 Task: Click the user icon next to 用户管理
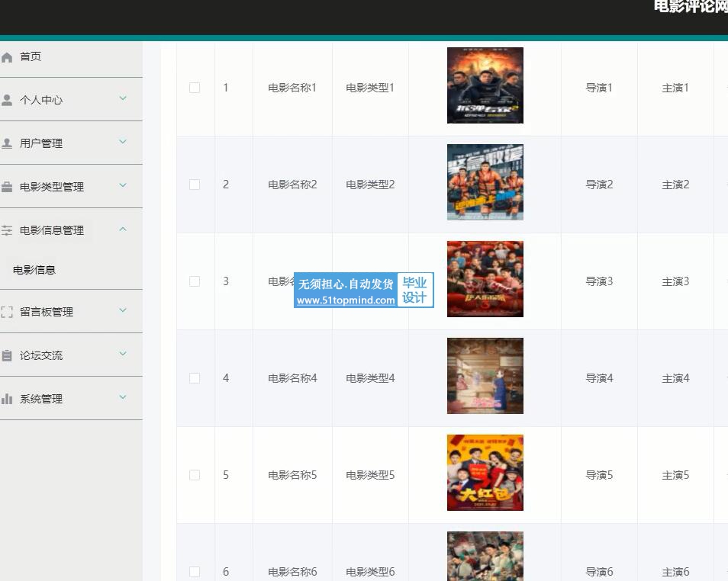click(7, 143)
